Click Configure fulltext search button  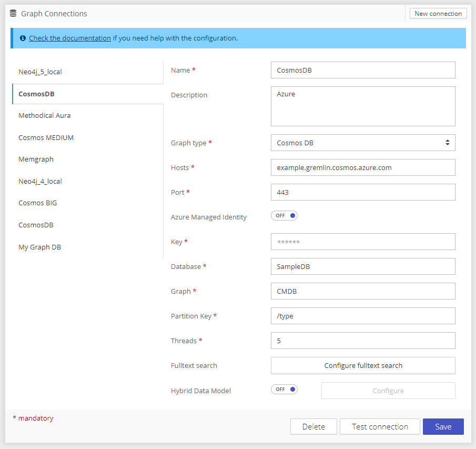click(363, 365)
